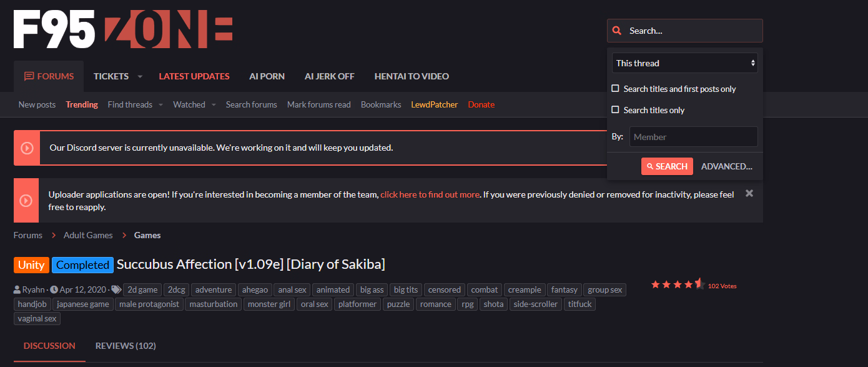The width and height of the screenshot is (868, 367).
Task: Select the rpg tag
Action: (x=467, y=304)
